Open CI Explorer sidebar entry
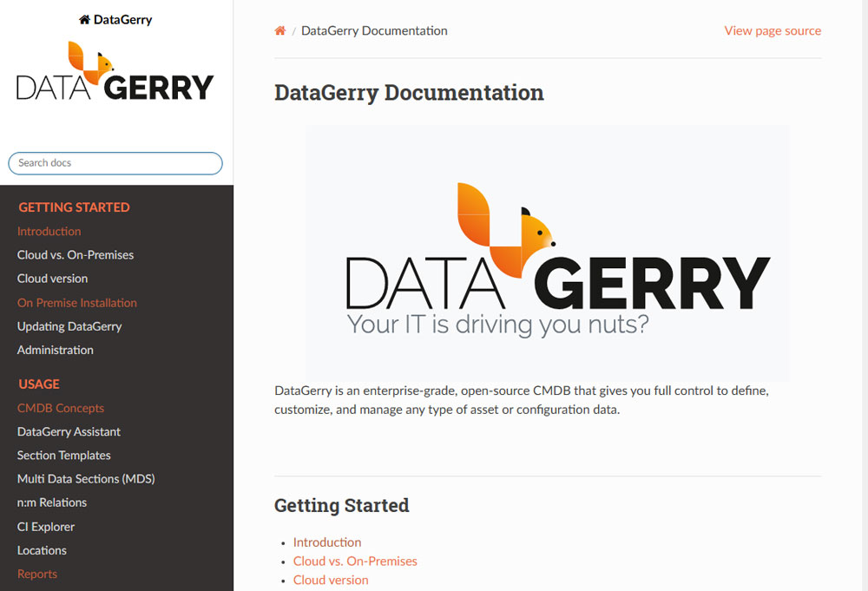 pyautogui.click(x=46, y=527)
